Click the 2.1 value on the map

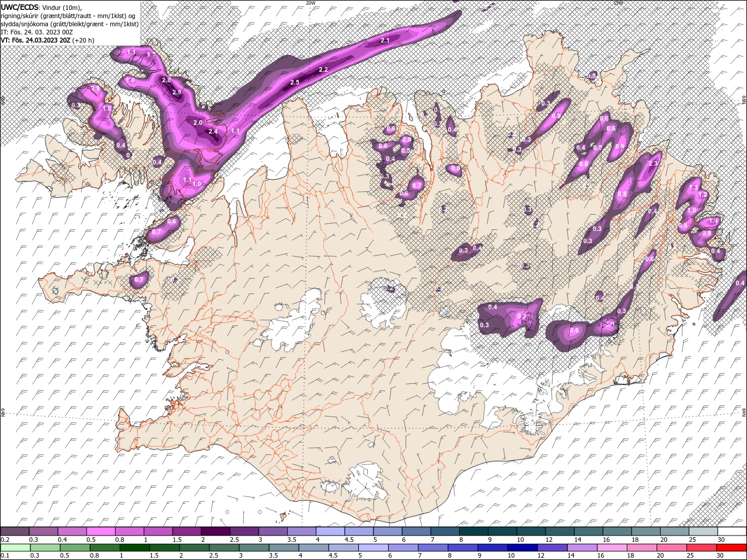385,41
